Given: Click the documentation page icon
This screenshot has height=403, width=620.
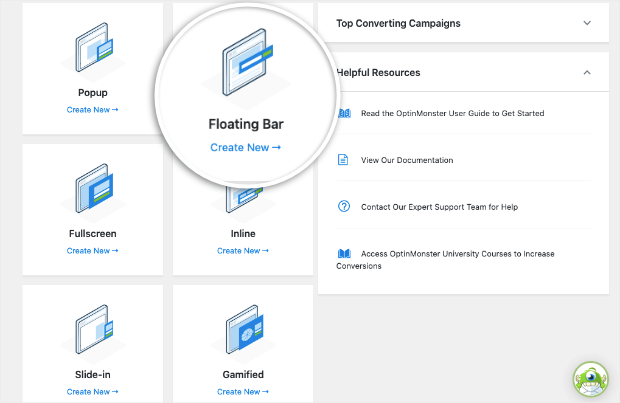Looking at the screenshot, I should [343, 160].
